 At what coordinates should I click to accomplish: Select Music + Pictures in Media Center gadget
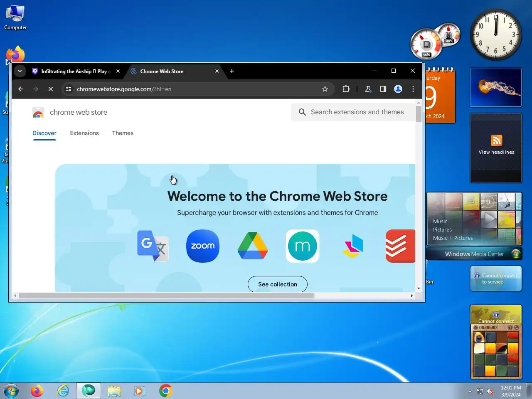point(453,238)
